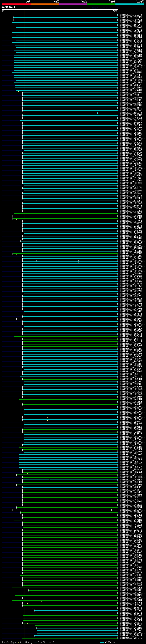Open hit UniRef100_C3Y468
Image resolution: width=146 pixels, height=644 pixels.
131,173
